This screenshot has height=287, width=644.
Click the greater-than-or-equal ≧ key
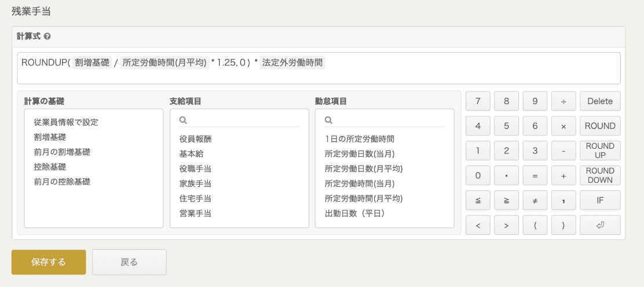click(x=506, y=200)
